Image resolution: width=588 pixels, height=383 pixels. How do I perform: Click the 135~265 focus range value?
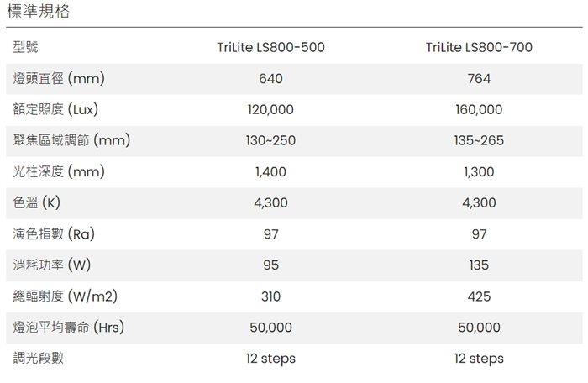tap(479, 140)
